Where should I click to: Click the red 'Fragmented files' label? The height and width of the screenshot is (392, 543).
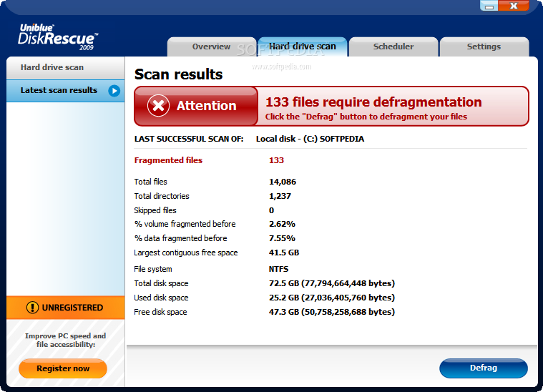click(168, 160)
